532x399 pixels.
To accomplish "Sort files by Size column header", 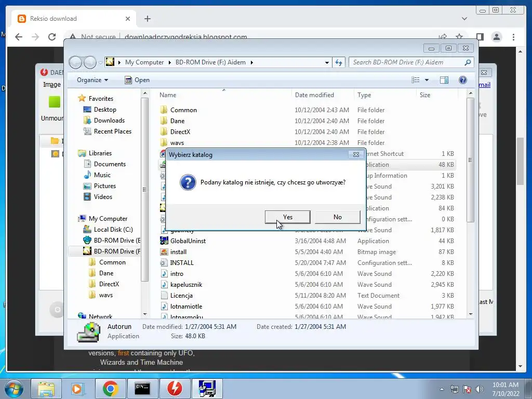I will click(x=425, y=95).
